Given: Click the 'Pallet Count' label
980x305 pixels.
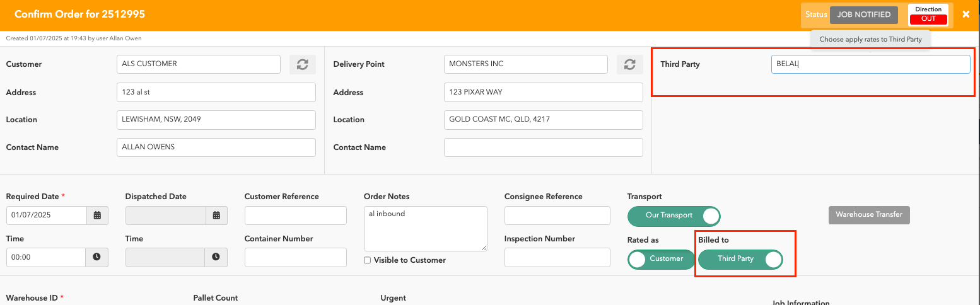Looking at the screenshot, I should [215, 298].
